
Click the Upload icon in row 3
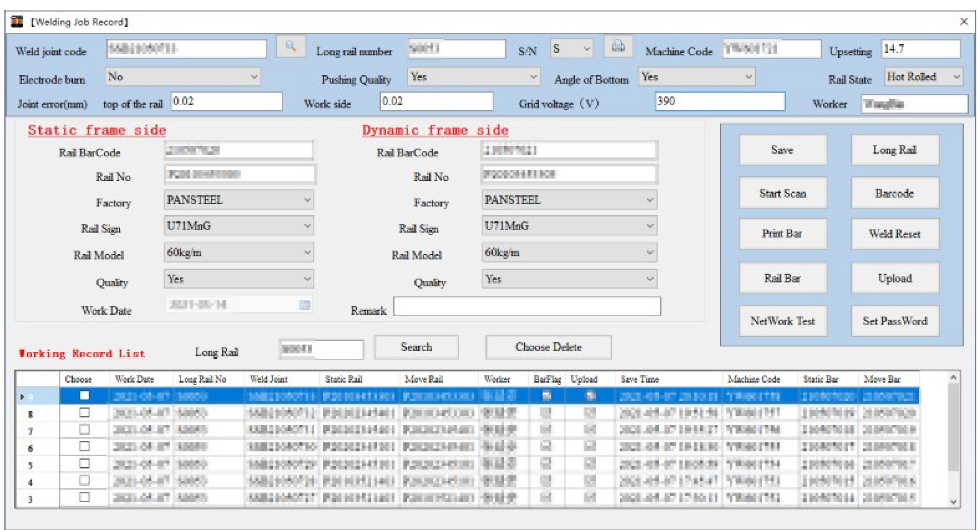tap(590, 497)
